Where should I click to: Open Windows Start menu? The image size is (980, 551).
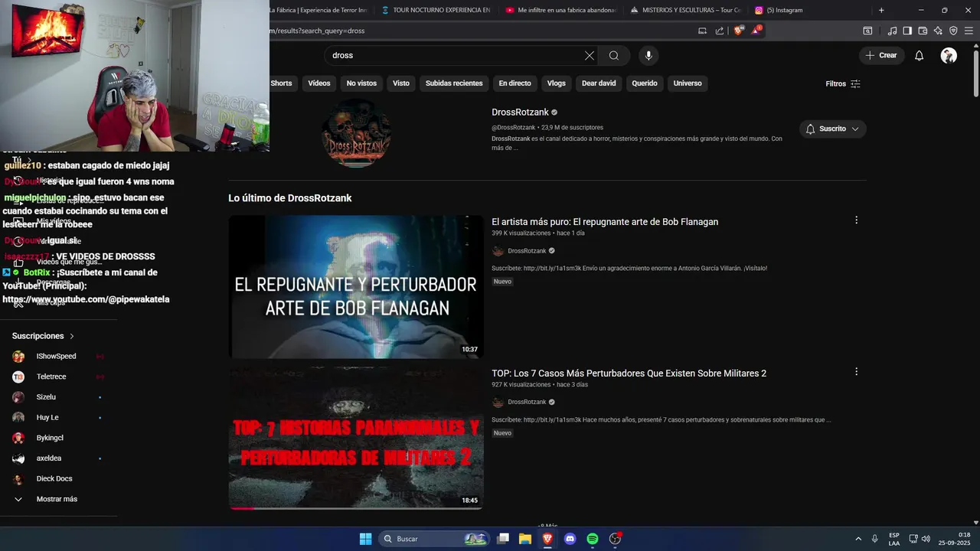click(x=365, y=539)
